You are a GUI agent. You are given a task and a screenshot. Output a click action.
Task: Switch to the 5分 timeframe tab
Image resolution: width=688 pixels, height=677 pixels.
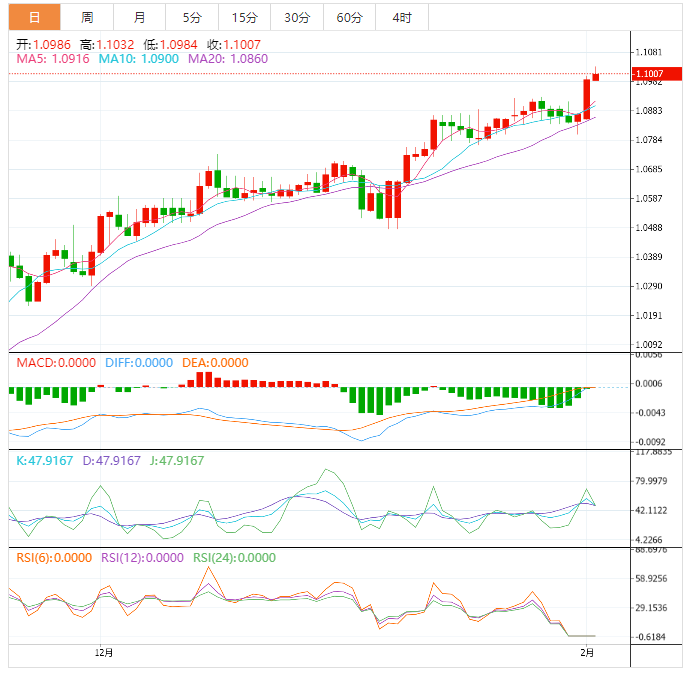tap(191, 17)
